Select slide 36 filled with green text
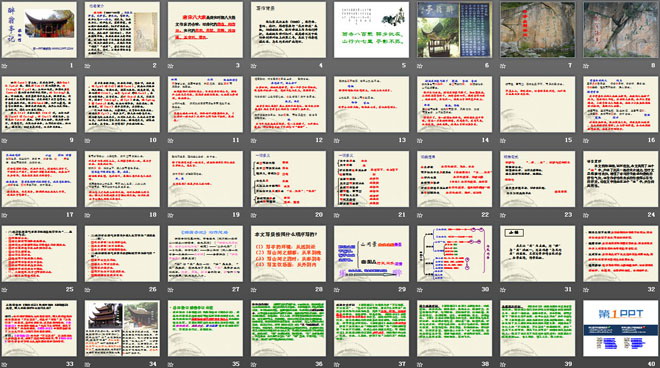 coord(288,328)
